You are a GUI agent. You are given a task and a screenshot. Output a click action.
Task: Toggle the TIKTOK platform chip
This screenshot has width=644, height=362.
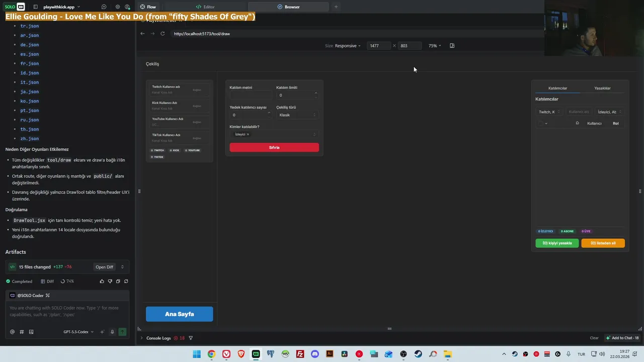(157, 157)
